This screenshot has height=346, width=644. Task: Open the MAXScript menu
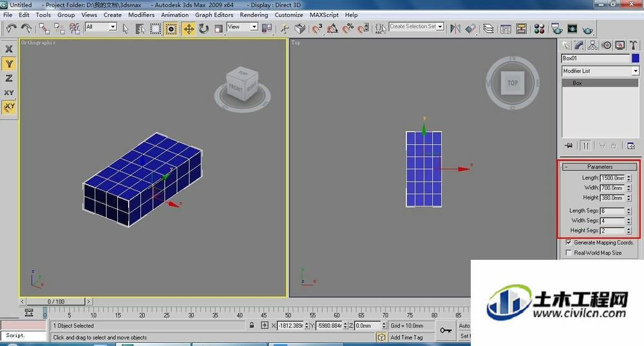[324, 15]
